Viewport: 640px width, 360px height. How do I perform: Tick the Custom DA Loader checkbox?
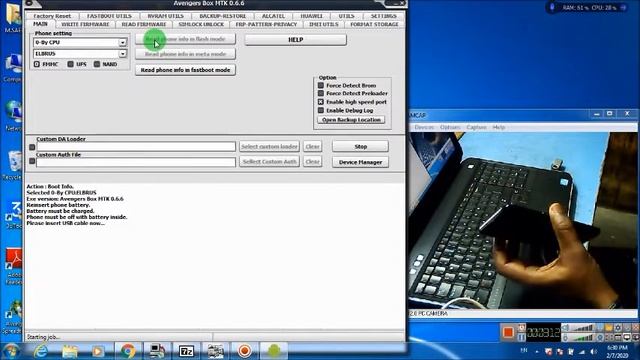32,147
